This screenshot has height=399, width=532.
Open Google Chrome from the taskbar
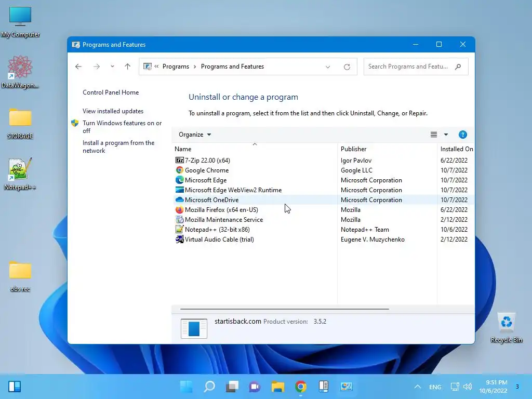pos(301,387)
